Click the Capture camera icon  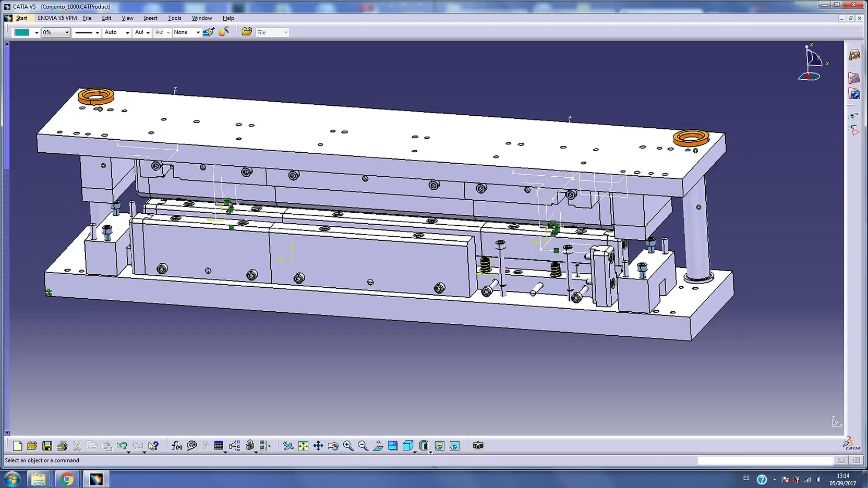point(478,445)
